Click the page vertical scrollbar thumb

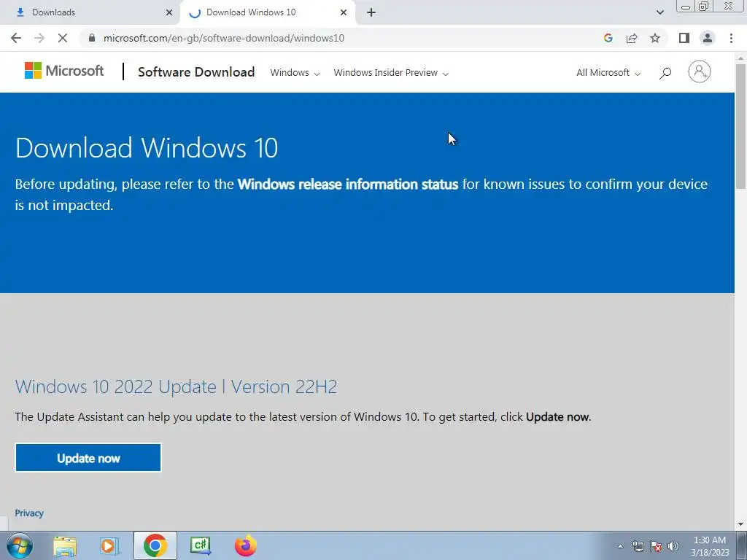[740, 126]
